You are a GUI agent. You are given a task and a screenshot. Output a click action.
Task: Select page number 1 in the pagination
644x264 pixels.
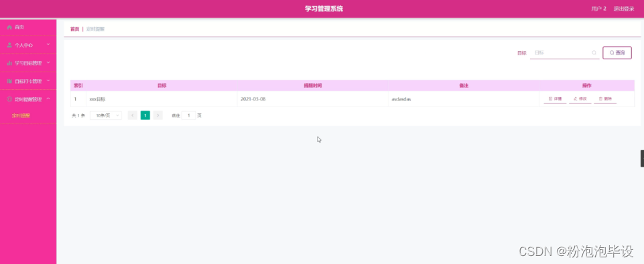pyautogui.click(x=145, y=115)
